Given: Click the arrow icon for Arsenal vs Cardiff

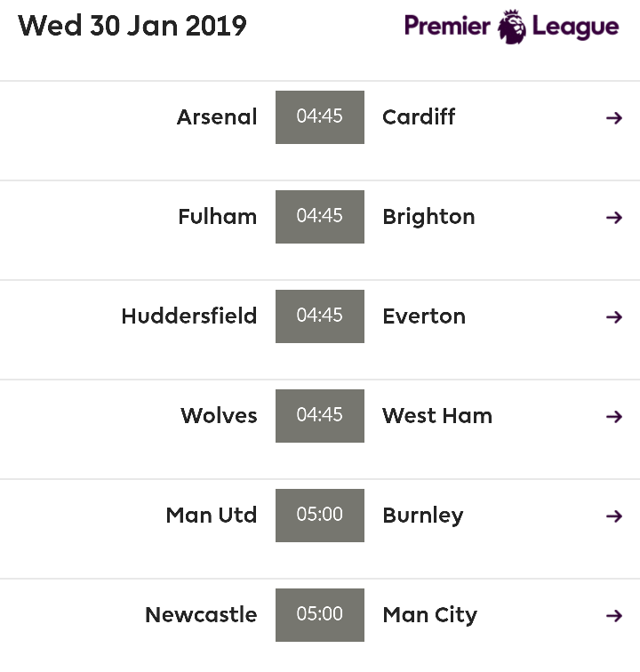Looking at the screenshot, I should click(614, 118).
